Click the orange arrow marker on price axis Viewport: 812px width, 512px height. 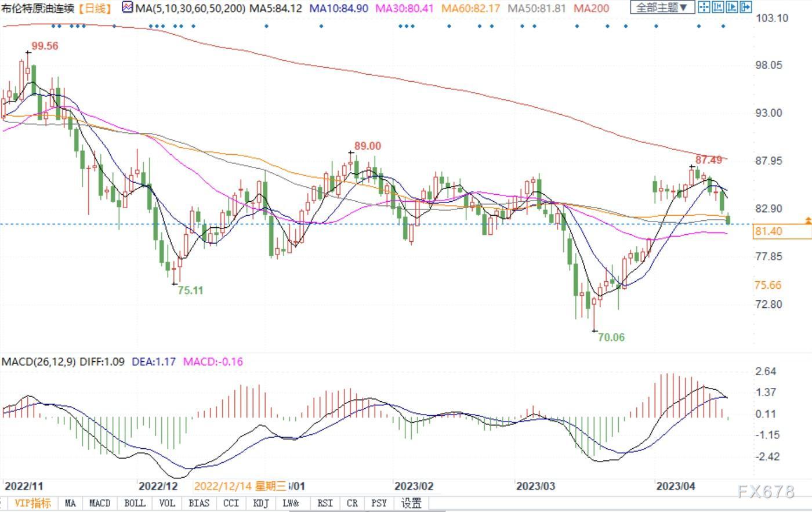point(808,221)
